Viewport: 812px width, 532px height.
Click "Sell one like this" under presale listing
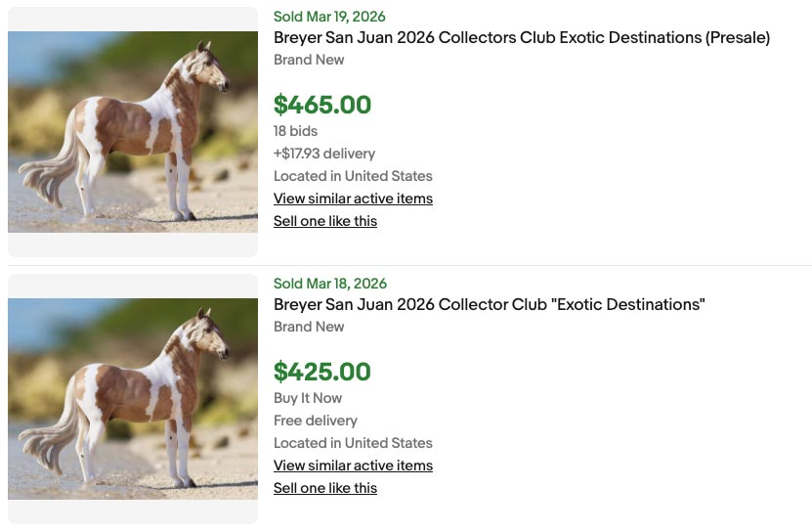click(325, 221)
